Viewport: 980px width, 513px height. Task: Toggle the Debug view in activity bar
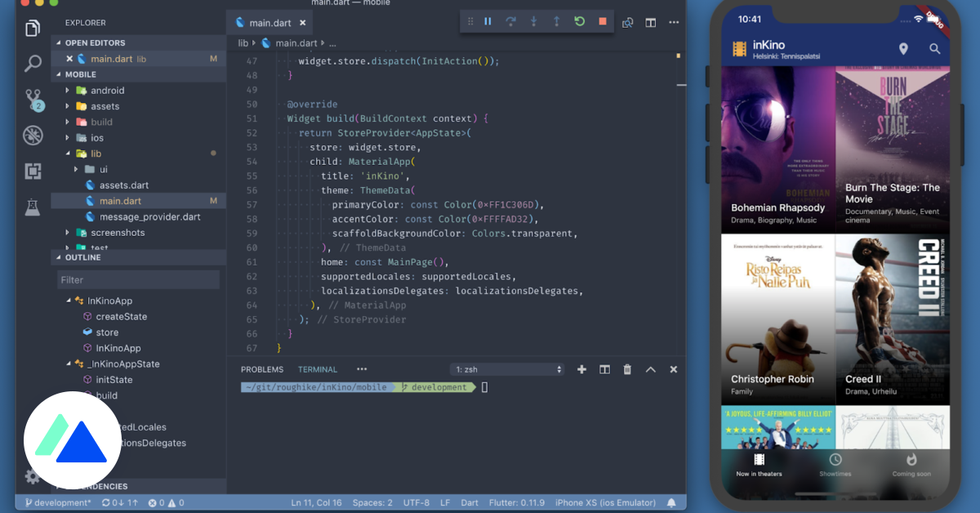click(33, 135)
